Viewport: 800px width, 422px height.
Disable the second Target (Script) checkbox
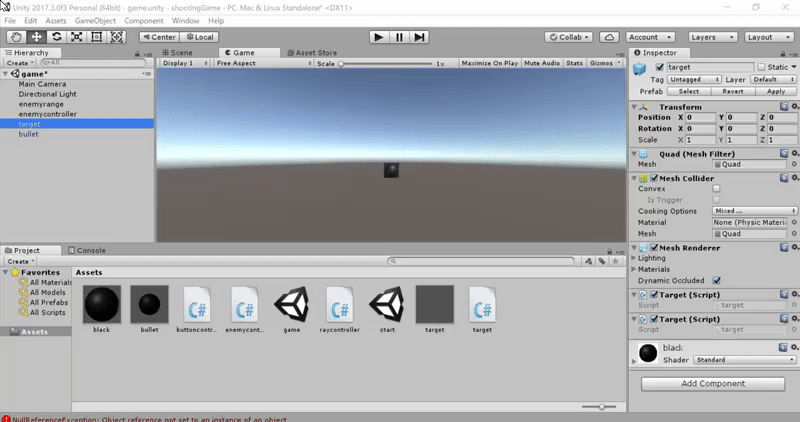(x=654, y=319)
